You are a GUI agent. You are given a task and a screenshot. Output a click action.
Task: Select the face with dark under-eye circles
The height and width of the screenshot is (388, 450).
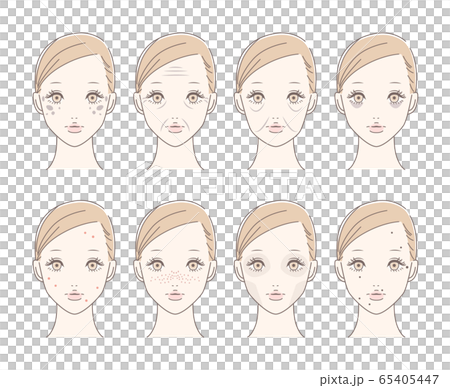[376, 101]
